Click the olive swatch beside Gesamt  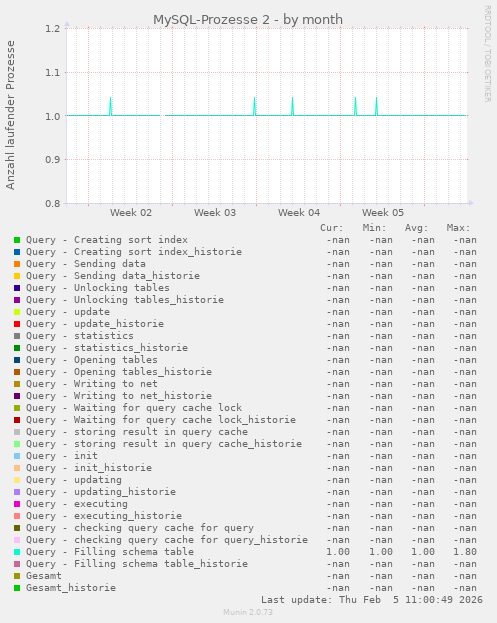pyautogui.click(x=17, y=576)
